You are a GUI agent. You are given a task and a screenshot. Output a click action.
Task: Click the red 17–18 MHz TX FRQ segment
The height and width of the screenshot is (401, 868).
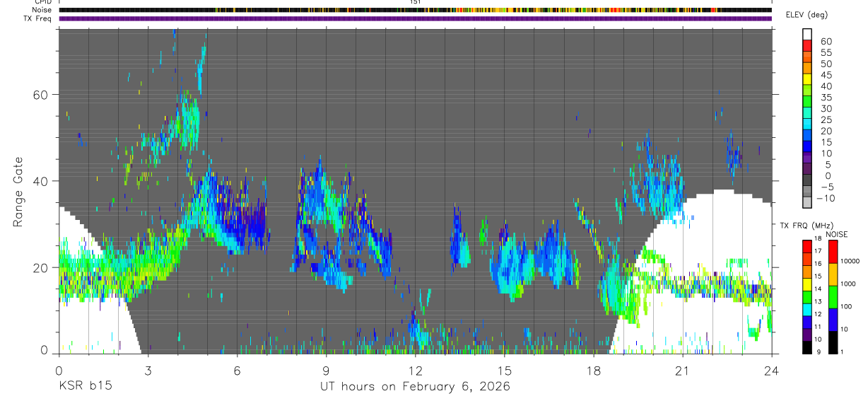[x=807, y=246]
